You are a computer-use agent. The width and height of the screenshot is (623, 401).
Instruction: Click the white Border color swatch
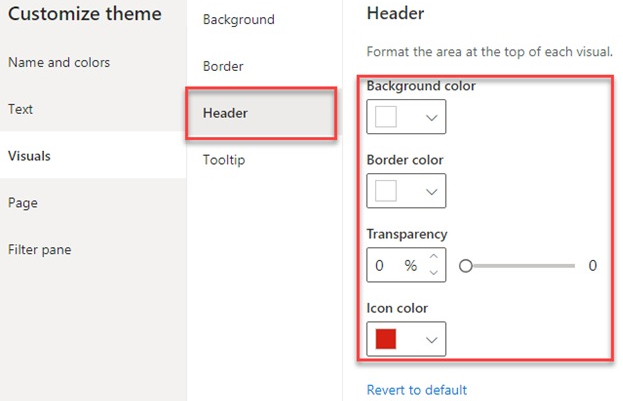point(386,191)
